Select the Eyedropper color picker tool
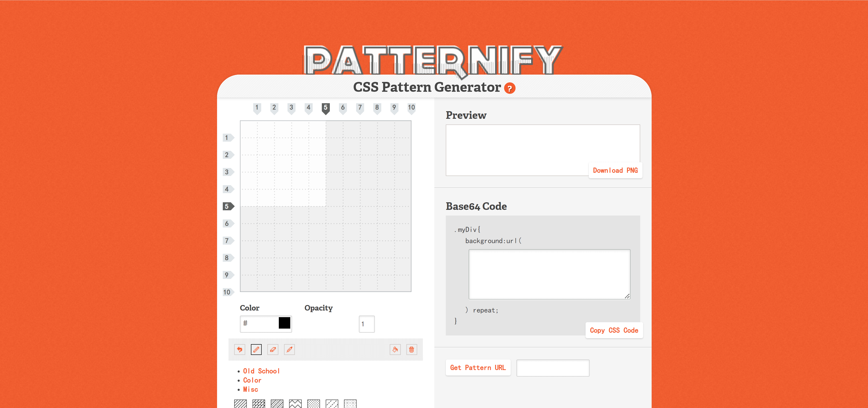Image resolution: width=868 pixels, height=408 pixels. click(289, 349)
